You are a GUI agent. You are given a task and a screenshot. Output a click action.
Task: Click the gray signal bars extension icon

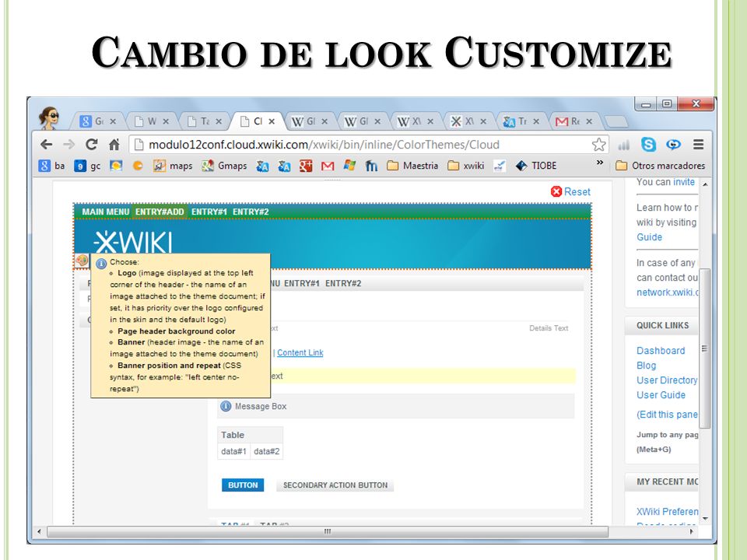point(623,145)
